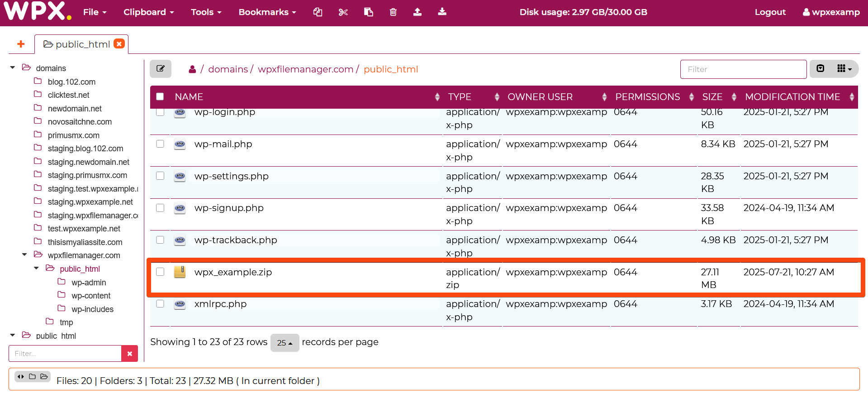This screenshot has width=868, height=394.
Task: Open the grid view options dropdown
Action: pos(844,69)
